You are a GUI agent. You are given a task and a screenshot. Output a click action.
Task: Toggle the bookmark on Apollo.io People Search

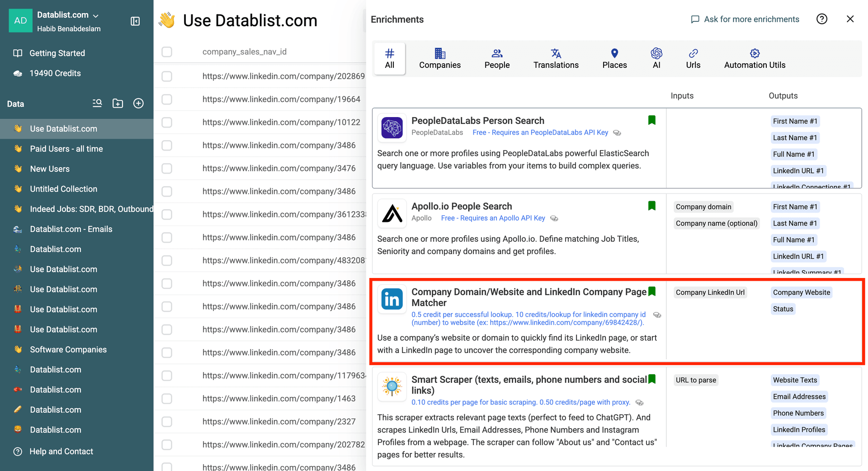652,206
